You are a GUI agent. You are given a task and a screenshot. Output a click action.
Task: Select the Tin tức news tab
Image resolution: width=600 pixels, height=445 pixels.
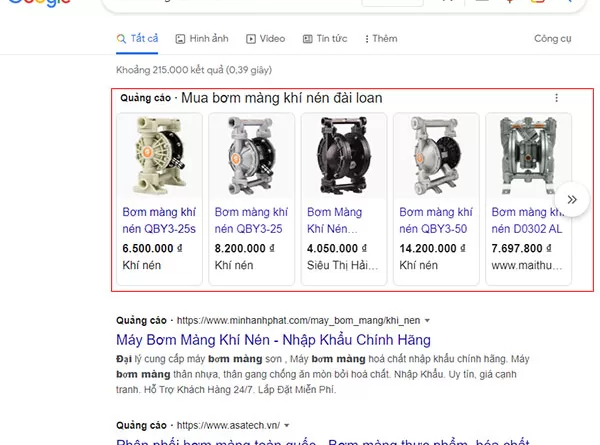click(325, 39)
